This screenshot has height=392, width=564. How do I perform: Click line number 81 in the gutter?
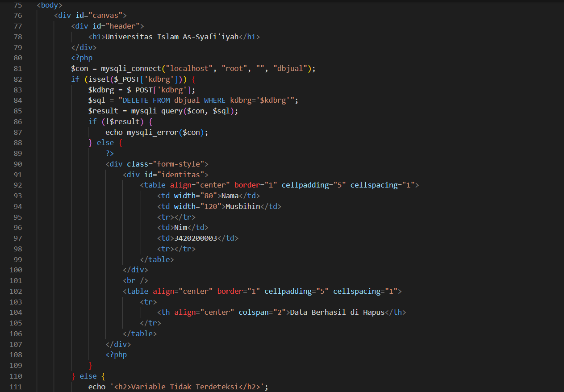tap(17, 68)
